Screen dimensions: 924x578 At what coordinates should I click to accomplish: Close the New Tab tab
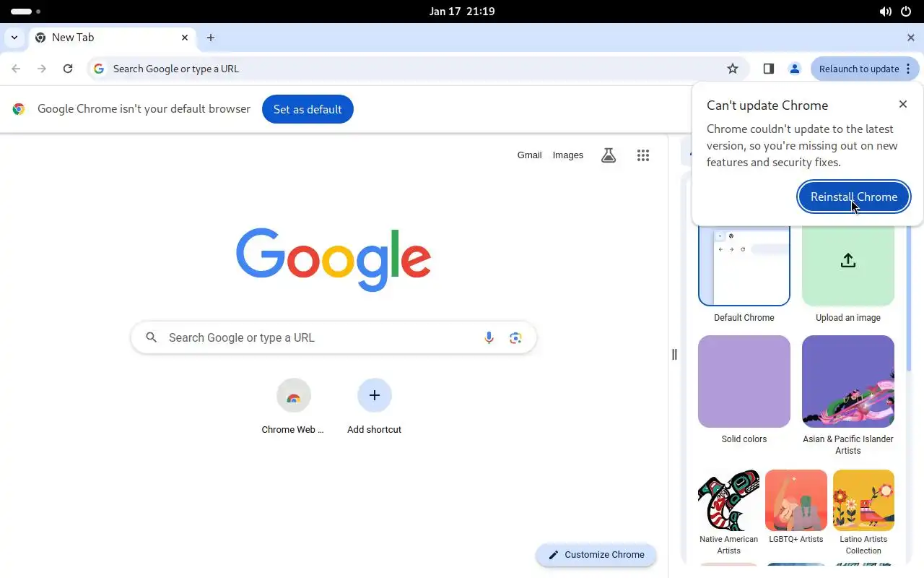tap(185, 38)
